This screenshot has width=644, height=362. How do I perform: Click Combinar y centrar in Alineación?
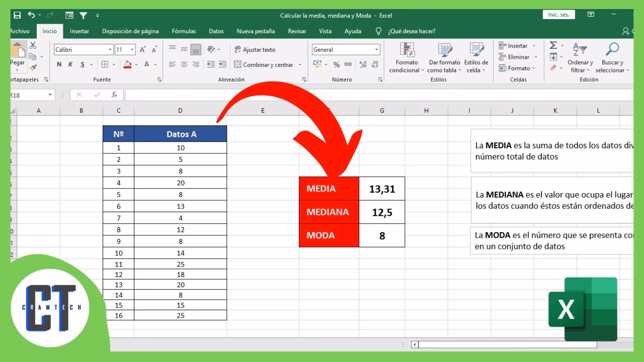click(x=264, y=64)
